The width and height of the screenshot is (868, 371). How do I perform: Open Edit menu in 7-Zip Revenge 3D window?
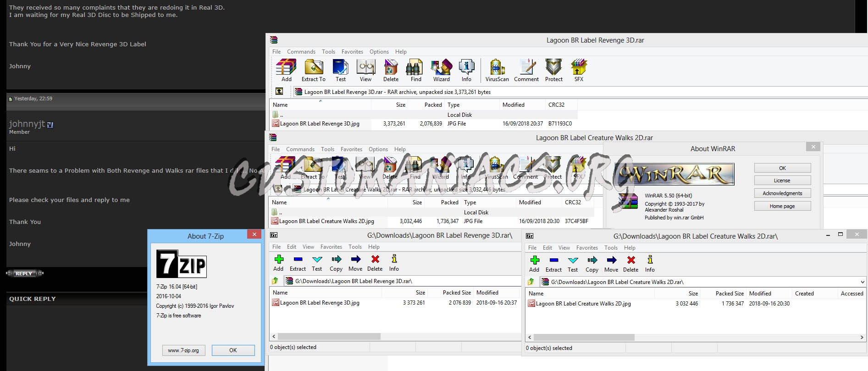pos(292,247)
